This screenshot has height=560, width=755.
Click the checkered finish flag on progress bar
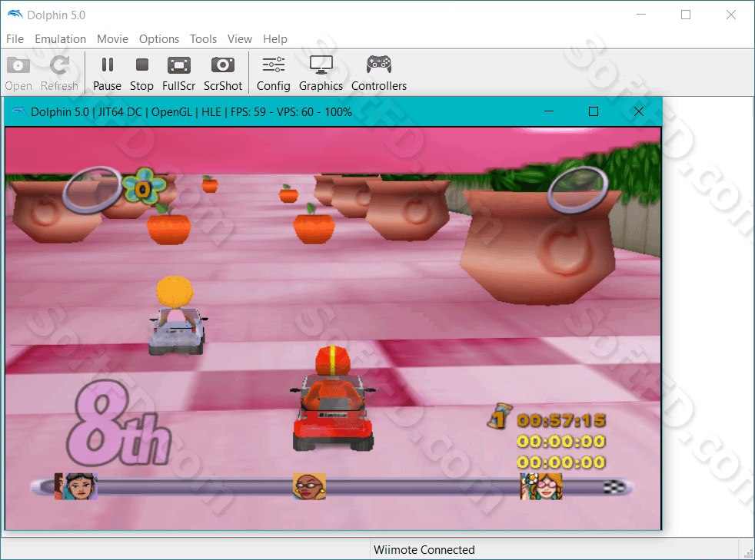click(x=614, y=487)
